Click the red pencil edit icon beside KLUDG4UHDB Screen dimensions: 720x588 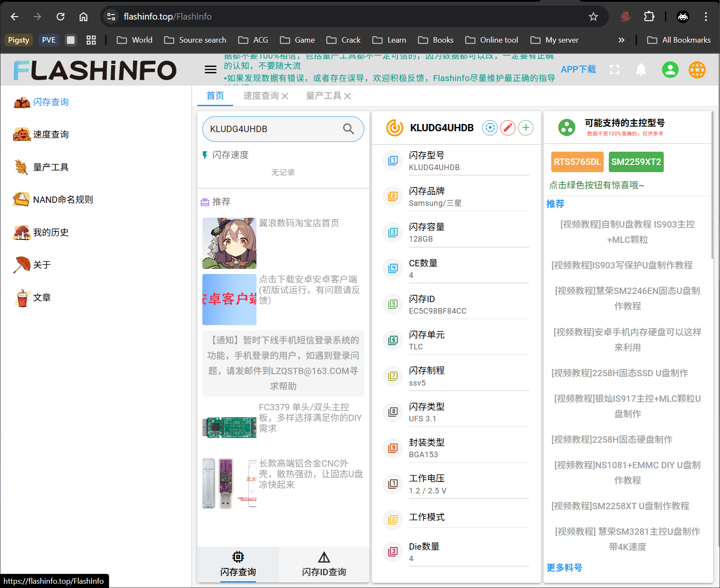click(x=507, y=127)
